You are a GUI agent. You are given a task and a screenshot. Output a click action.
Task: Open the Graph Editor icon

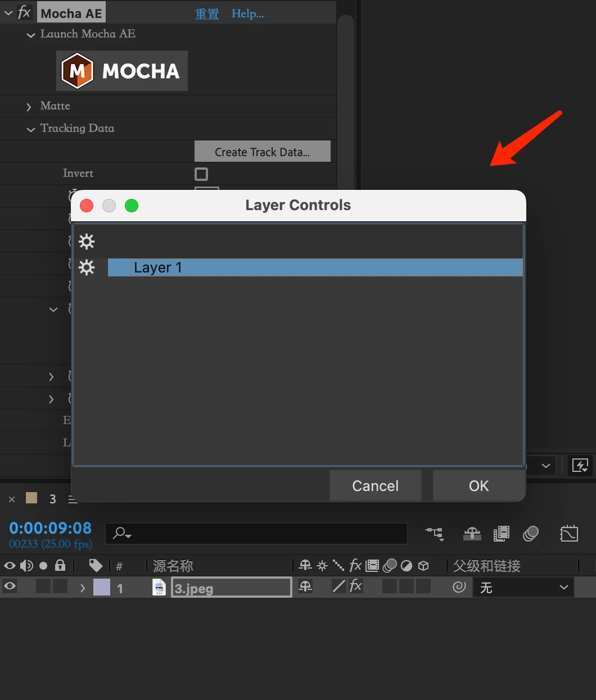(x=569, y=534)
